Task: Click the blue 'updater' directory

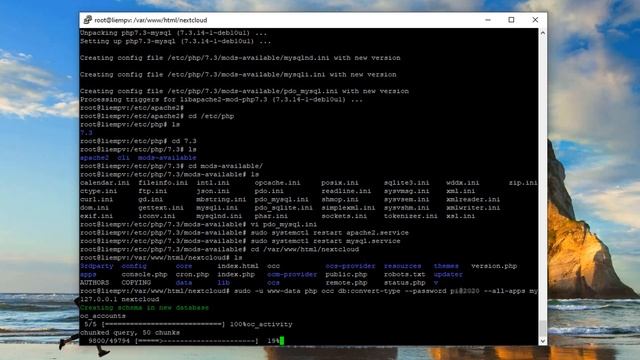Action: pyautogui.click(x=448, y=274)
